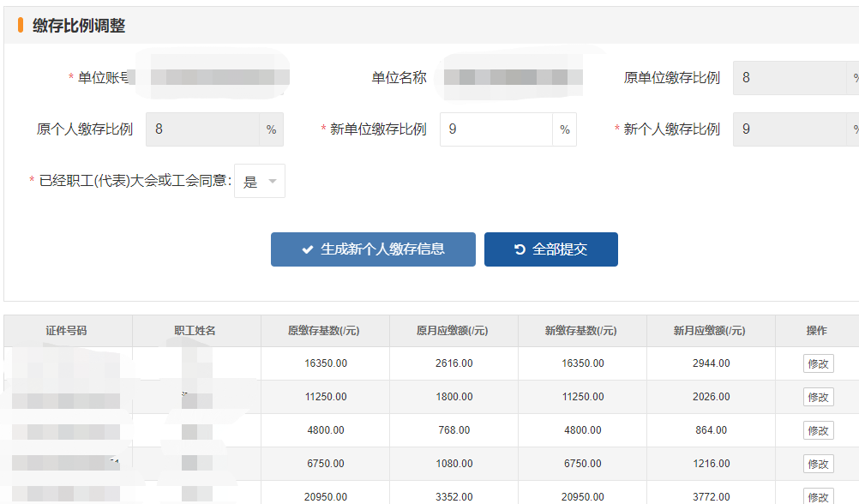Viewport: 859px width, 504px height.
Task: Select the 原单位缴存比例 field
Action: 790,78
